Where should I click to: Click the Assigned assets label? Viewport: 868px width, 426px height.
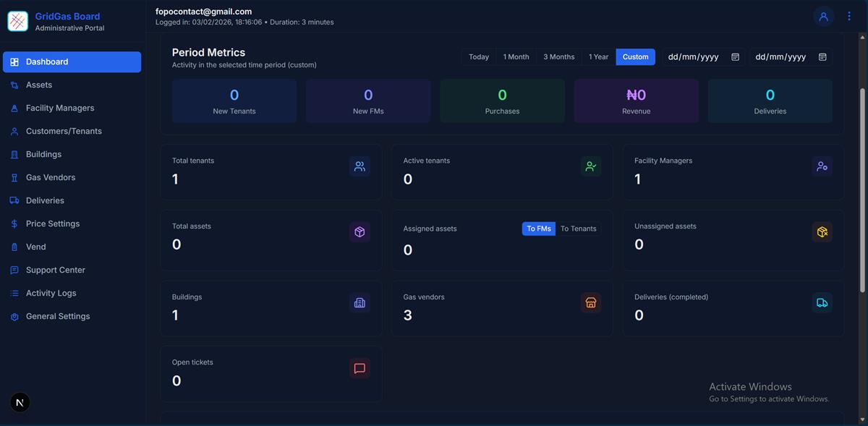pos(430,229)
